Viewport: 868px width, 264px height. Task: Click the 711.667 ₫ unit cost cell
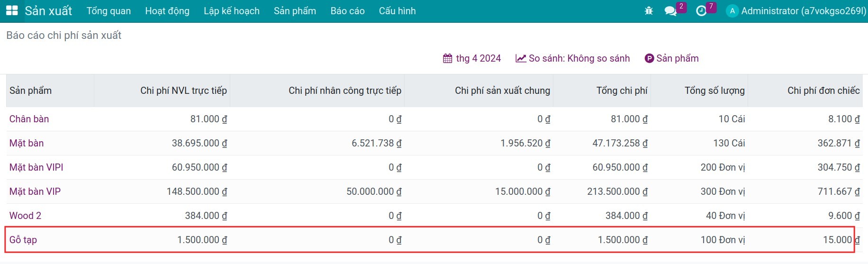tap(839, 191)
